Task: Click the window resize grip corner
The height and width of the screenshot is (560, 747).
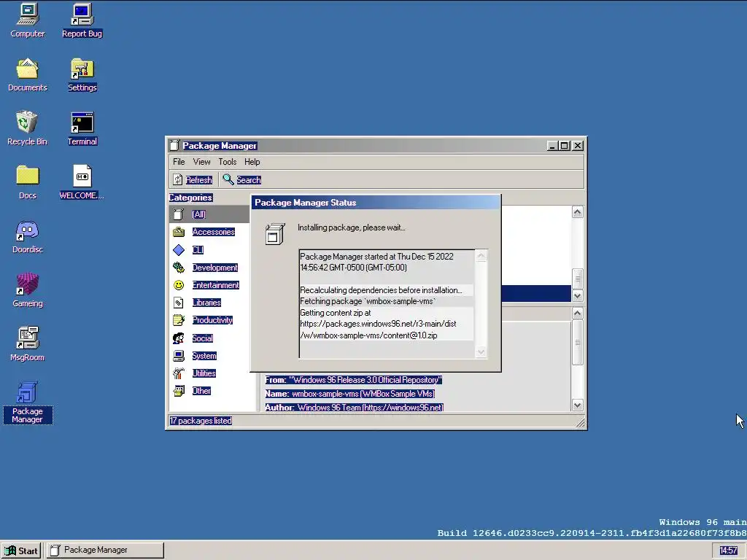Action: point(580,422)
